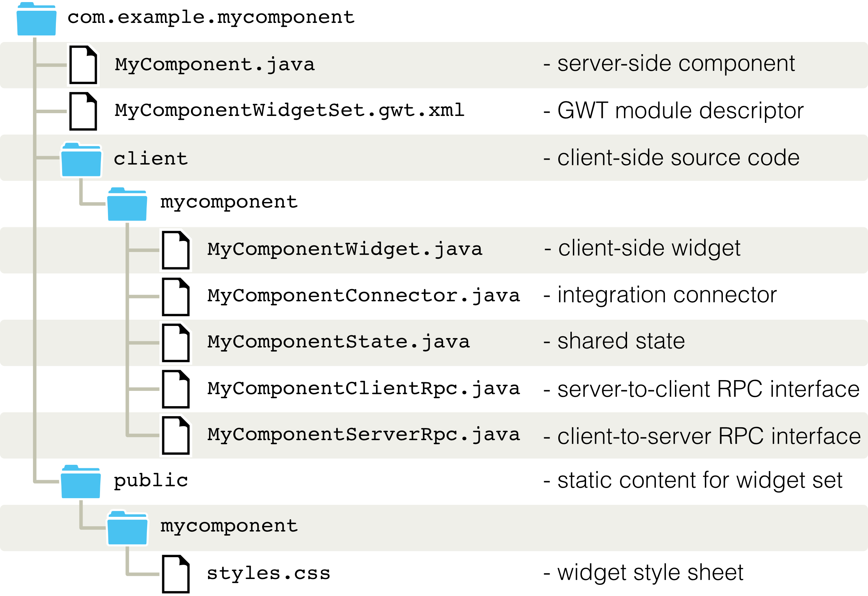Select the MyComponentWidget.java file icon
This screenshot has width=868, height=596.
click(x=176, y=250)
